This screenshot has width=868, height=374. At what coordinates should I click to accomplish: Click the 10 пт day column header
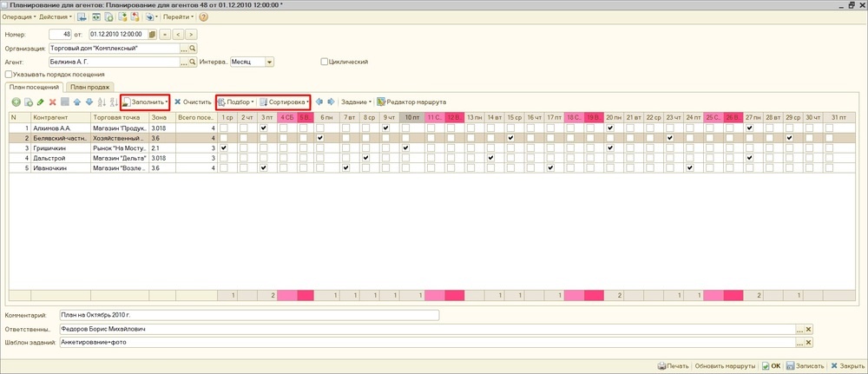click(412, 117)
